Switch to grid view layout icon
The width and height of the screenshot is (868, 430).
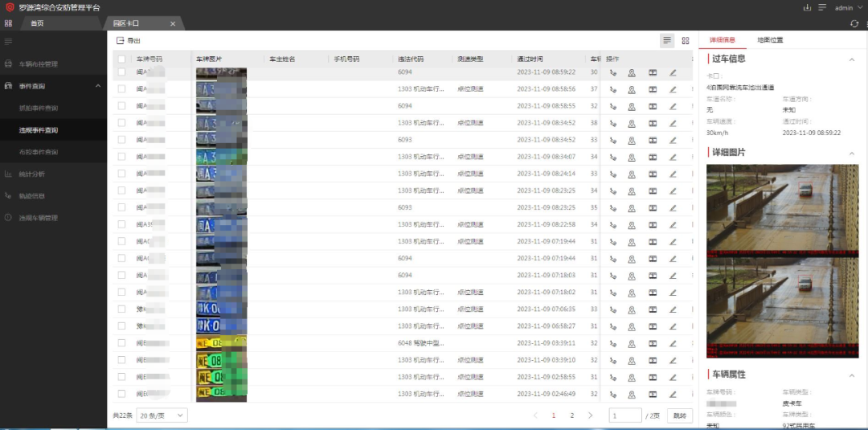point(686,40)
